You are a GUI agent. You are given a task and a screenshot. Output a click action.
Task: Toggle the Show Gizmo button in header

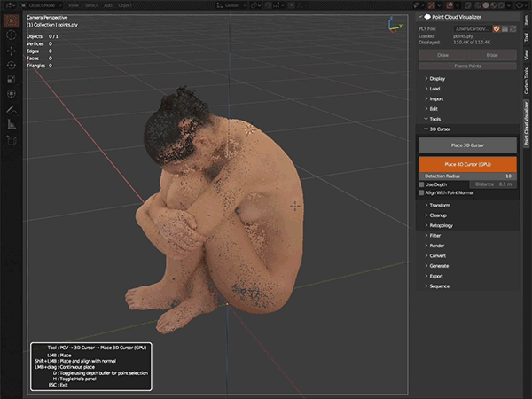[x=432, y=5]
